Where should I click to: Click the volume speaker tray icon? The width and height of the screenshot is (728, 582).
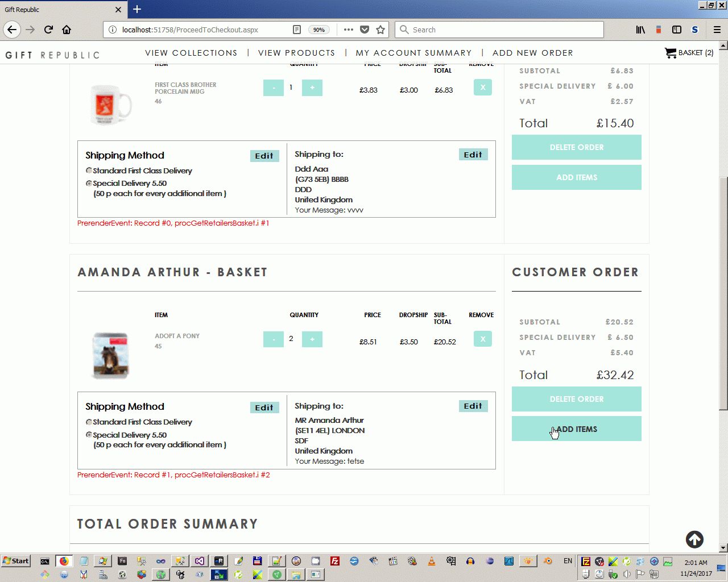627,574
